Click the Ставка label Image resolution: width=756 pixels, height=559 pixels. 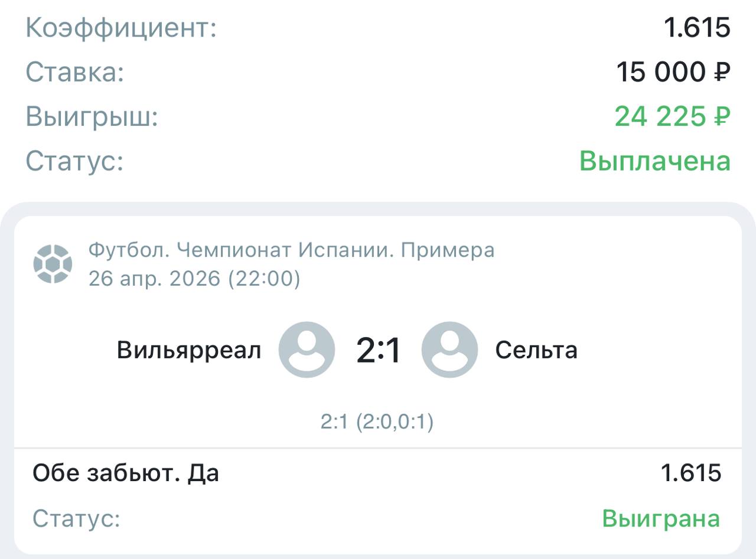point(75,72)
